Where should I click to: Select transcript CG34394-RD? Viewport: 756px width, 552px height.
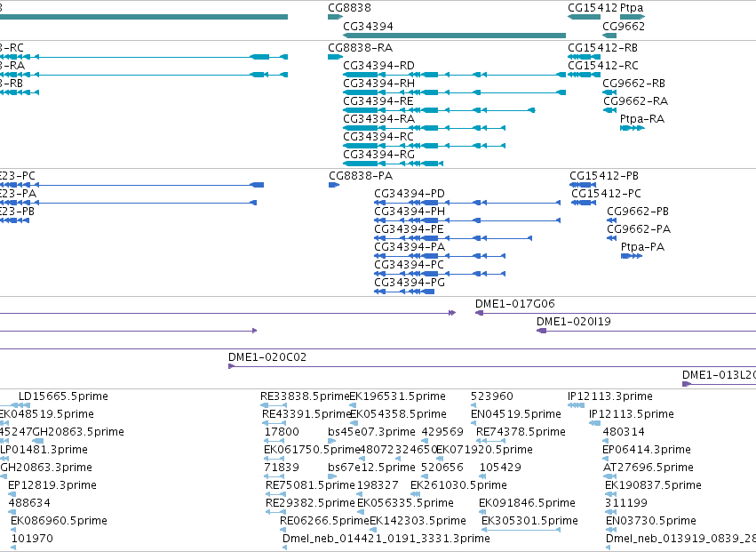click(378, 66)
